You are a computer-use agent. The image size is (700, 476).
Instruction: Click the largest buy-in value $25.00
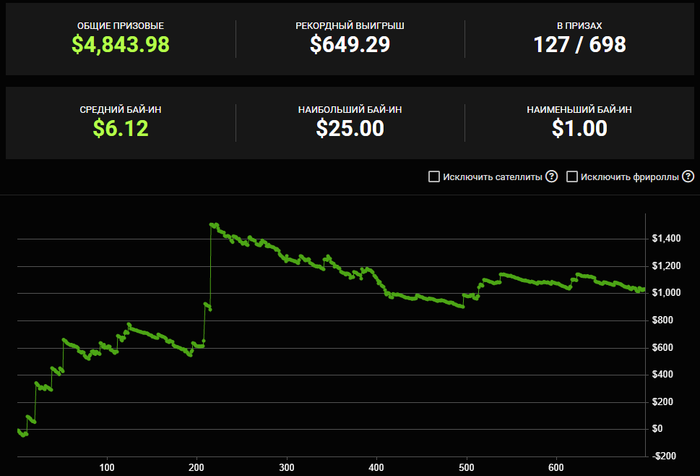pyautogui.click(x=350, y=129)
